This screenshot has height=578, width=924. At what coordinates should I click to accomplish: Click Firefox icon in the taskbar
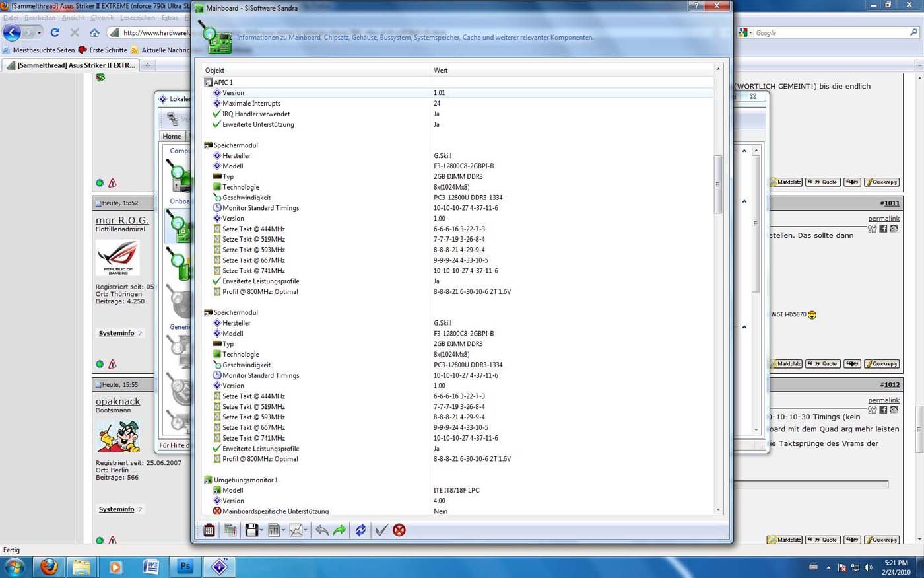(x=49, y=567)
